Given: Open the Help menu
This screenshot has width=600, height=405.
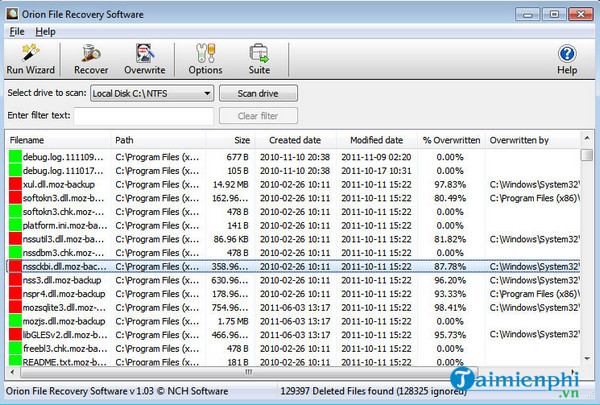Looking at the screenshot, I should coord(45,31).
